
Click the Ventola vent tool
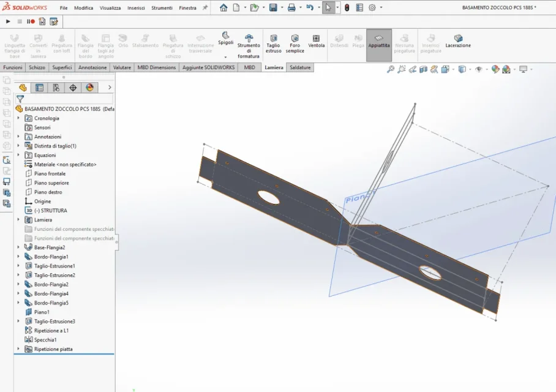317,41
